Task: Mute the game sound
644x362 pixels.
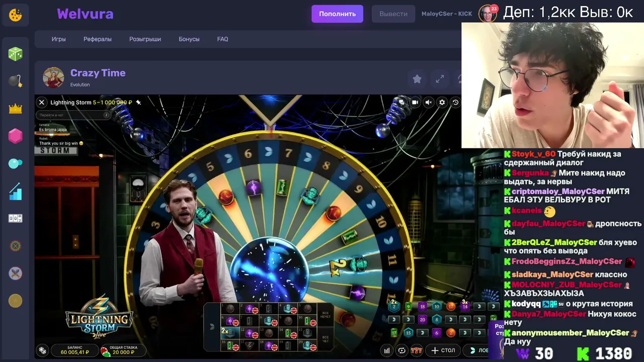Action: point(429,103)
